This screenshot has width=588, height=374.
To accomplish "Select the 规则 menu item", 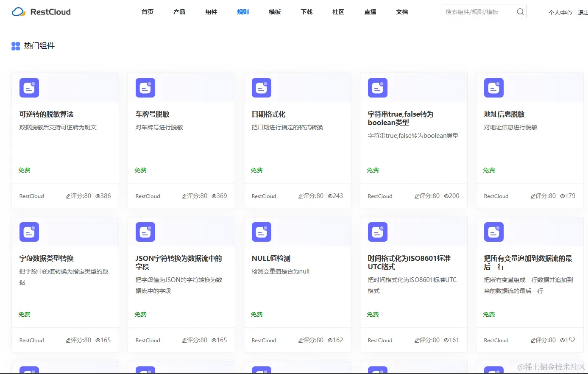I will tap(243, 12).
